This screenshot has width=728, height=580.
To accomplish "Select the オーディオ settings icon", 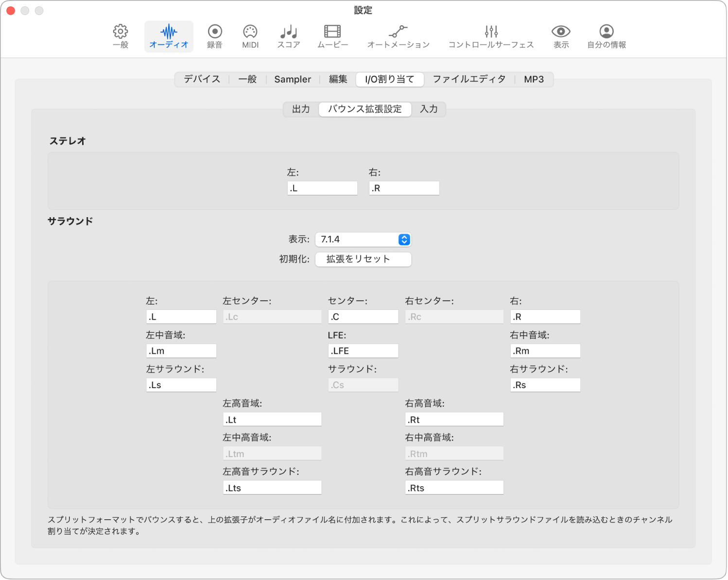I will [169, 36].
